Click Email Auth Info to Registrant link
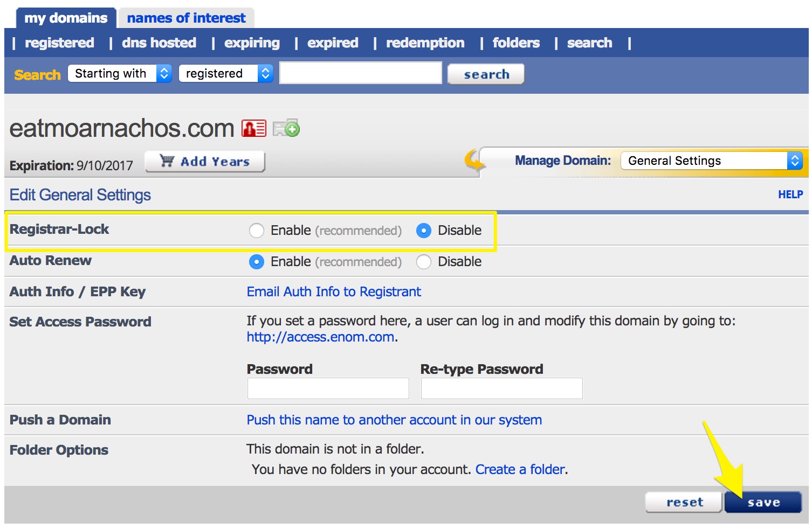Image resolution: width=812 pixels, height=529 pixels. coord(334,291)
